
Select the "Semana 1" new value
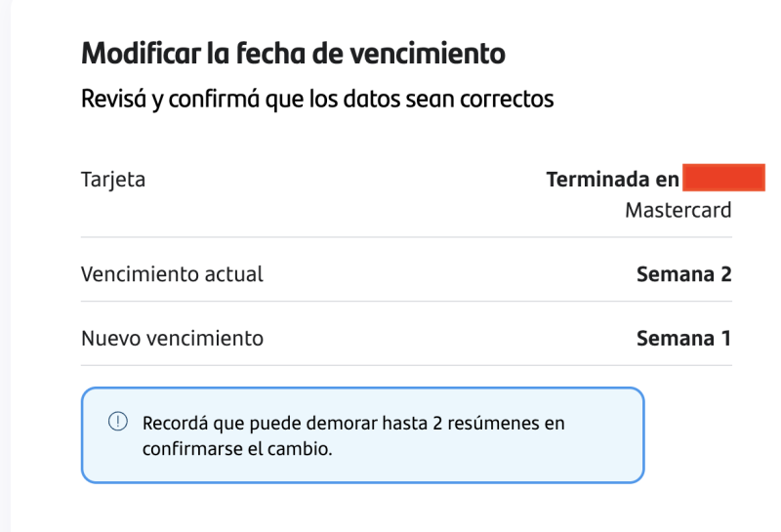683,339
